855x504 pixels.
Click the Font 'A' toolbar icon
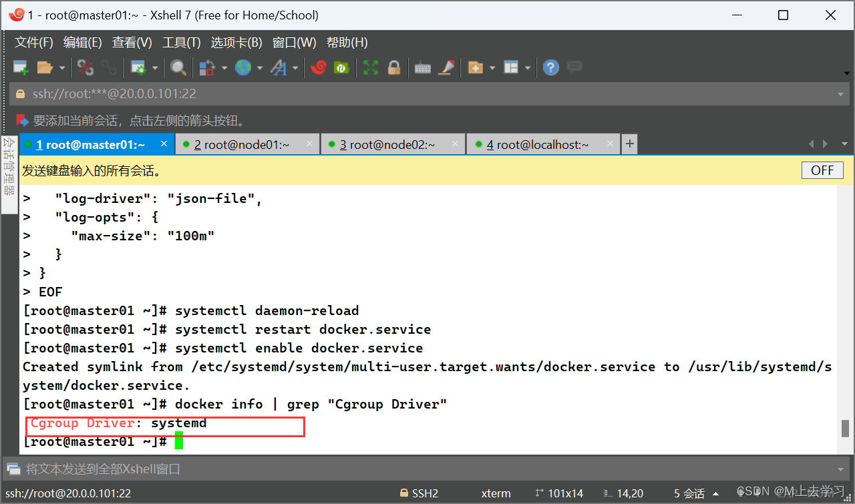click(x=279, y=67)
